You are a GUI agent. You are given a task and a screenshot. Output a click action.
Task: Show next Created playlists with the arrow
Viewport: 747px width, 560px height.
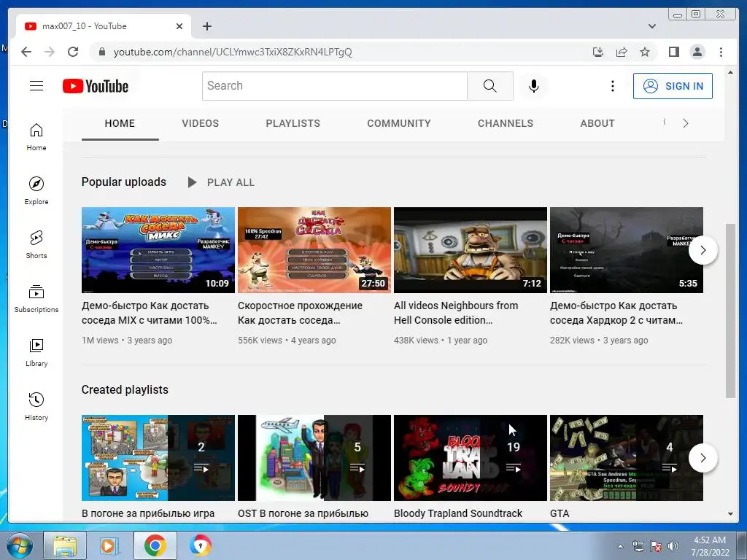703,458
